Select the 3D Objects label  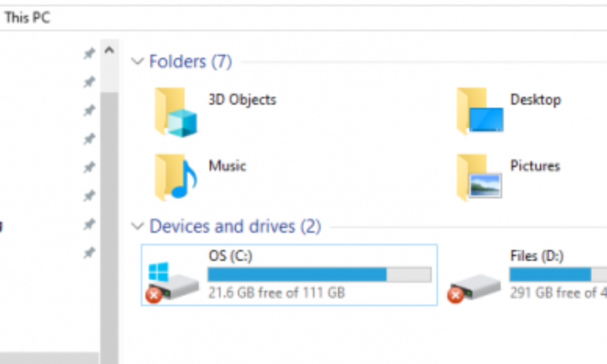pos(242,100)
